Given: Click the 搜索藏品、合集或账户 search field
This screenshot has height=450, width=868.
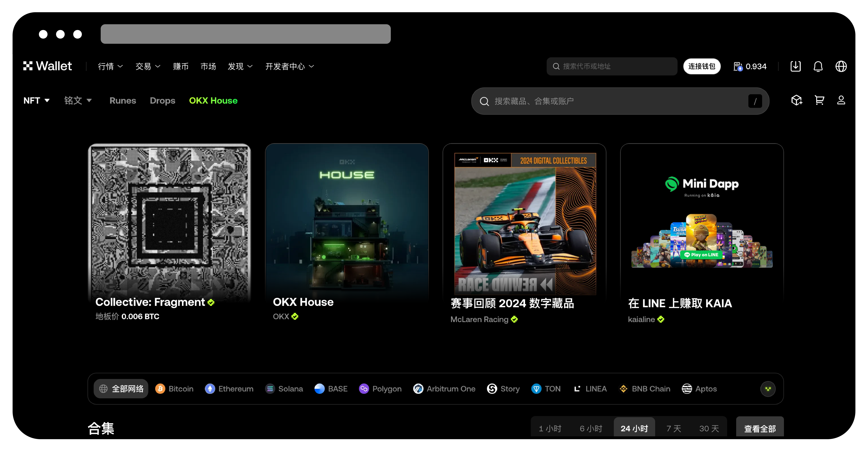Looking at the screenshot, I should pos(620,101).
